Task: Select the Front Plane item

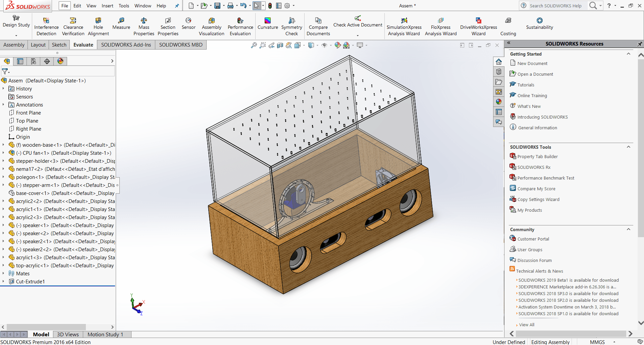Action: [28, 113]
